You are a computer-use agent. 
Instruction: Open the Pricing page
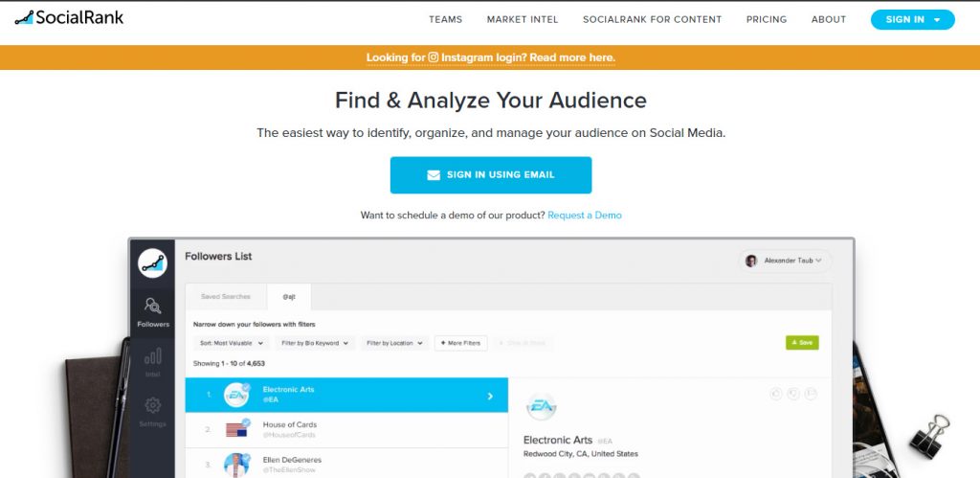coord(767,19)
